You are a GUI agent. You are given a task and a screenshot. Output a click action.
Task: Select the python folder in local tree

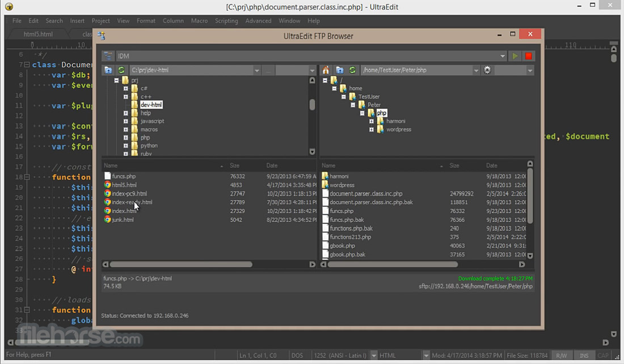pos(149,146)
